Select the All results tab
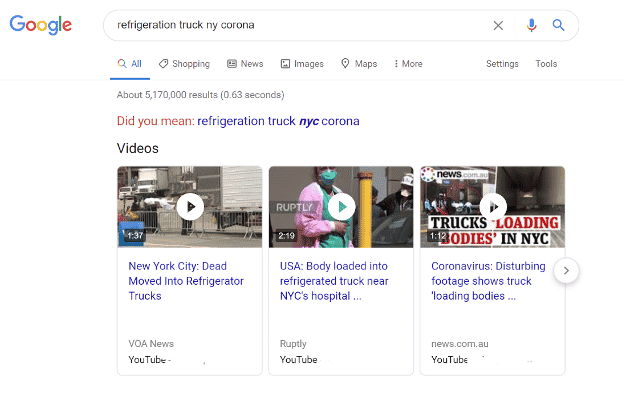 [130, 64]
